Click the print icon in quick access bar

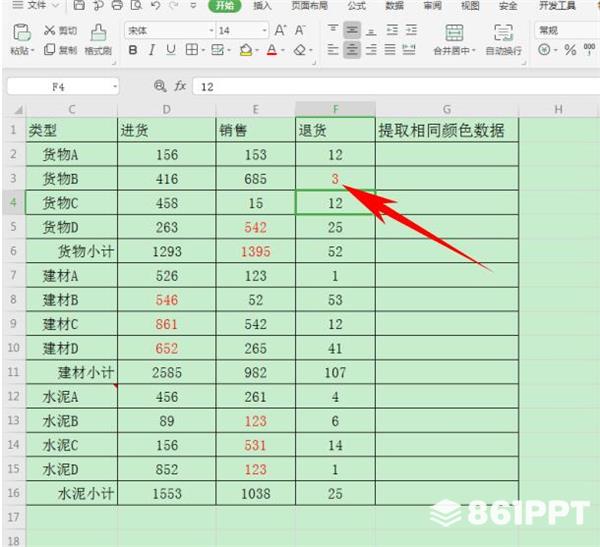[x=117, y=5]
